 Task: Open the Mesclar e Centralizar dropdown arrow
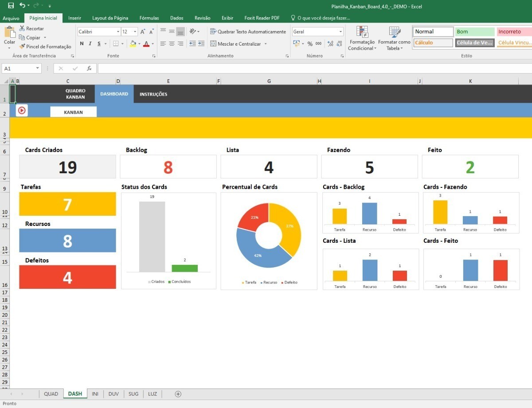pyautogui.click(x=266, y=44)
